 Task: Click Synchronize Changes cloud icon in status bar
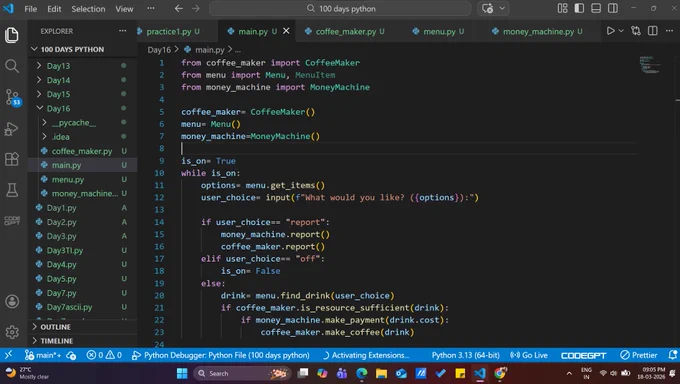[71, 355]
